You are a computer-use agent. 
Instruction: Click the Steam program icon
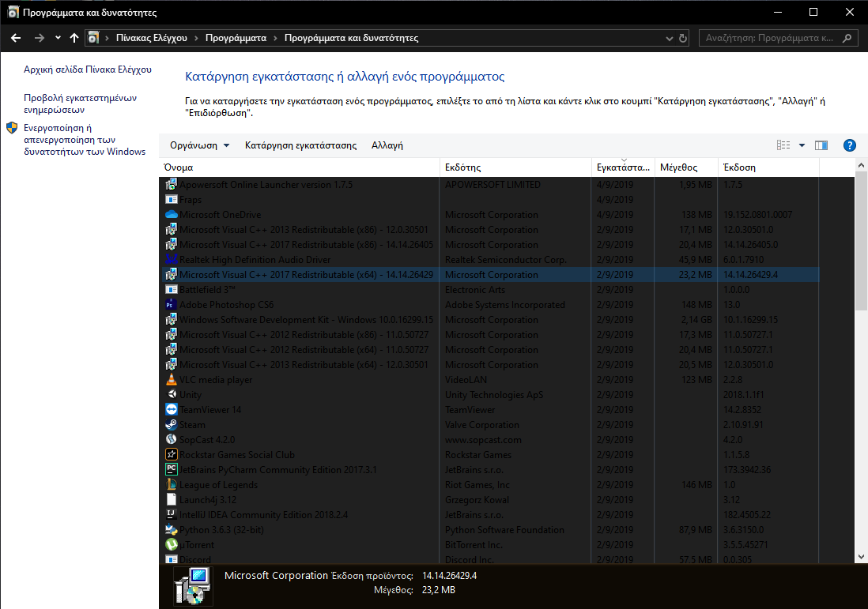pyautogui.click(x=171, y=424)
